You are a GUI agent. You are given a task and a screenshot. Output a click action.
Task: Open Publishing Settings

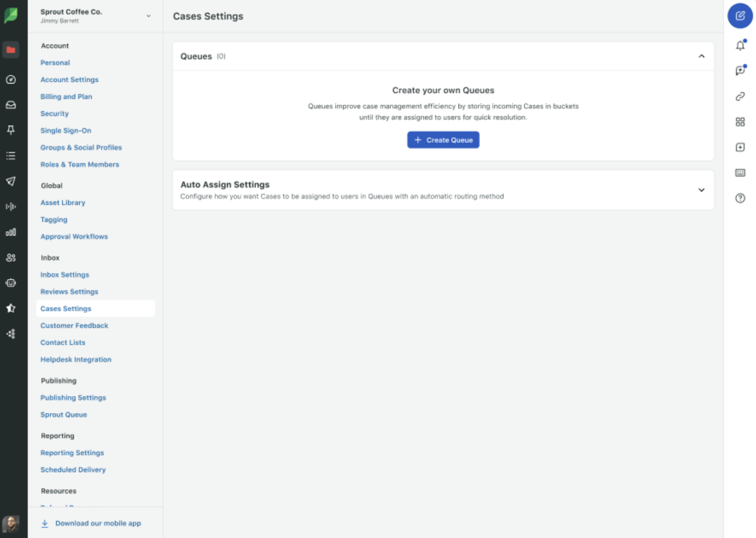[73, 398]
